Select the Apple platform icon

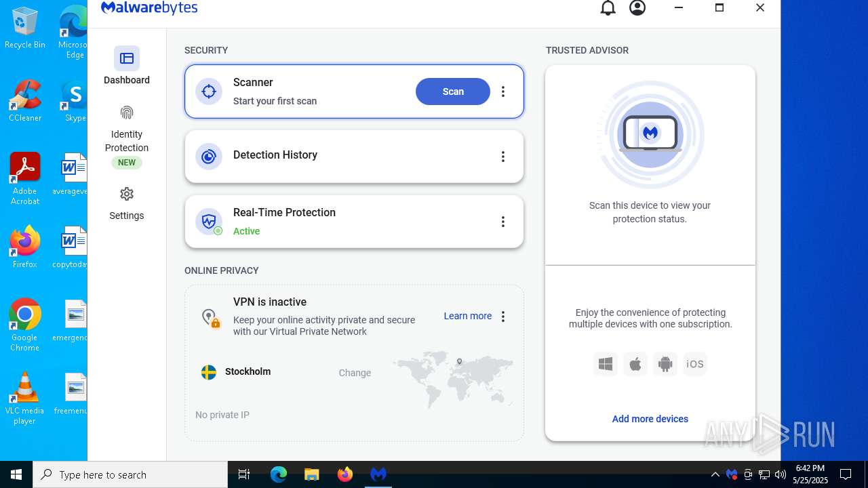pos(635,364)
